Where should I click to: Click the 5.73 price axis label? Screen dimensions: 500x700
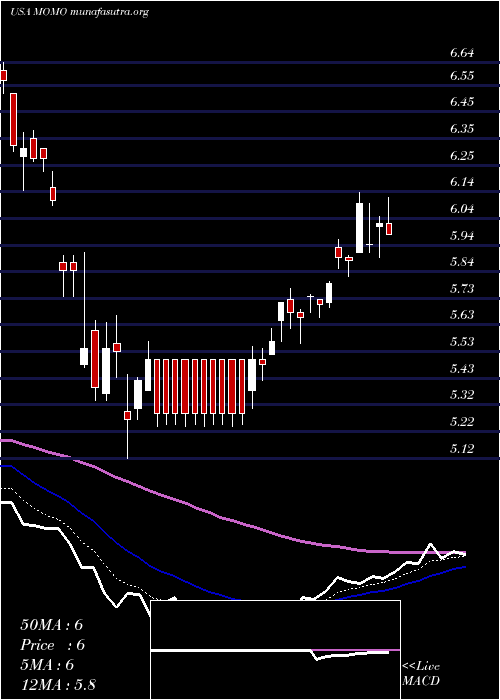(x=462, y=288)
